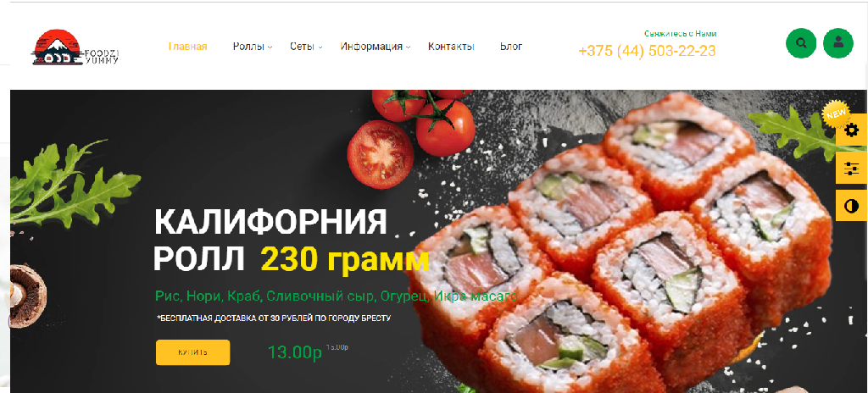Click the 13.00р price label
Screen dimensions: 868x393
click(x=294, y=352)
